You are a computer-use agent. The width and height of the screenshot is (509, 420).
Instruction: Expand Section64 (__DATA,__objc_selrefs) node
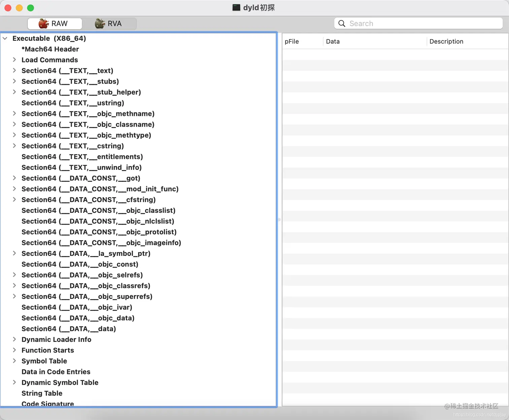(x=14, y=275)
